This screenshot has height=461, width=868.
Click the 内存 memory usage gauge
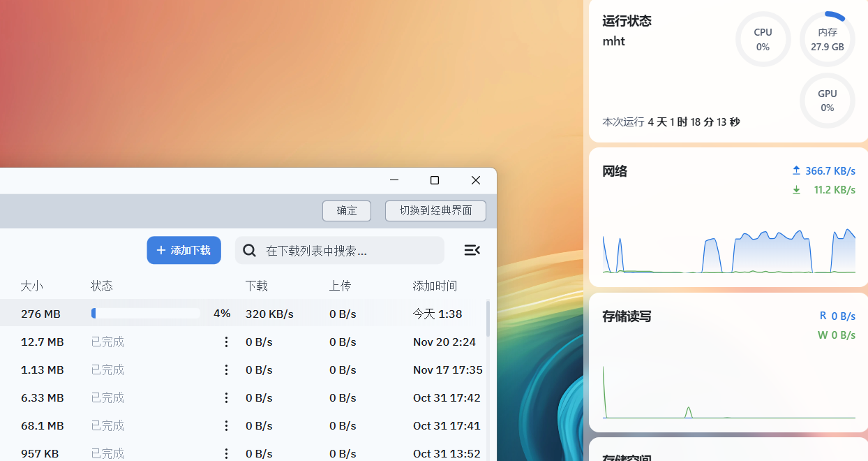pos(828,39)
